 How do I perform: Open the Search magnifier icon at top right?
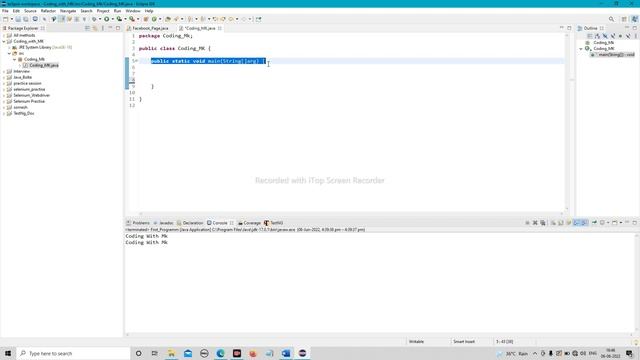click(x=611, y=19)
